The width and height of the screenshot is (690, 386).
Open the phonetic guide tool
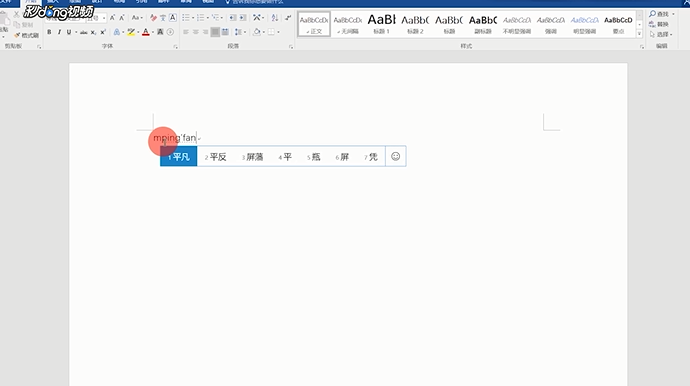pos(163,18)
